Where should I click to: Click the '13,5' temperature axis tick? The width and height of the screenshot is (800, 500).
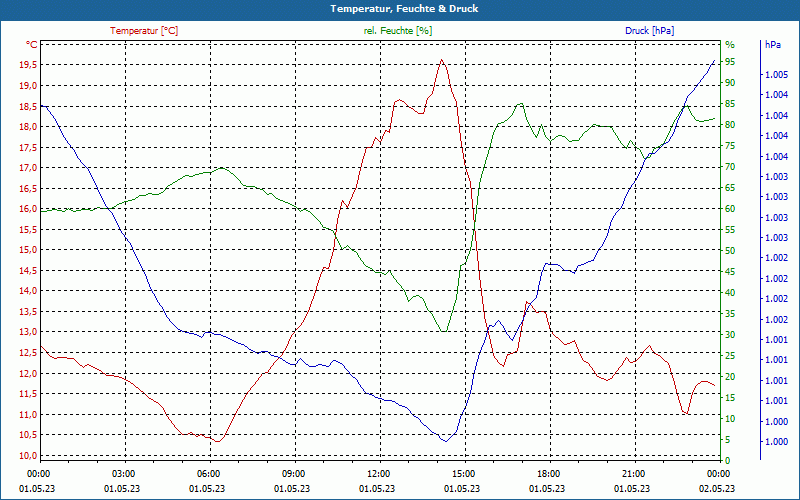pyautogui.click(x=28, y=312)
